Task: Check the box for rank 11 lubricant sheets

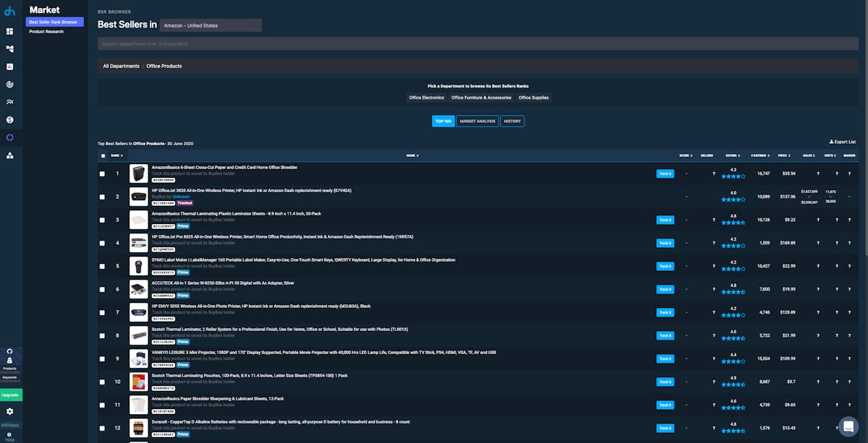Action: [103, 405]
